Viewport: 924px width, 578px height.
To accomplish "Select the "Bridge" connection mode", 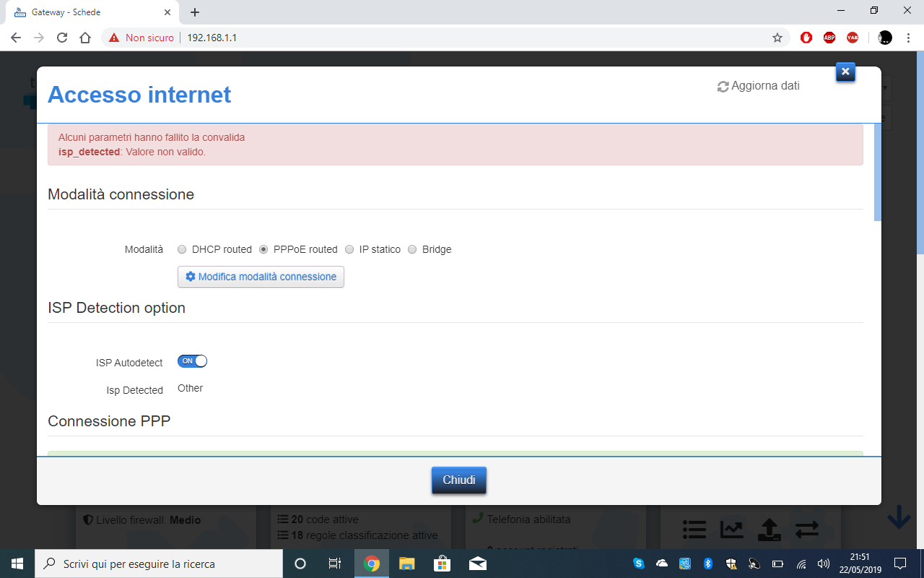I will pos(411,249).
